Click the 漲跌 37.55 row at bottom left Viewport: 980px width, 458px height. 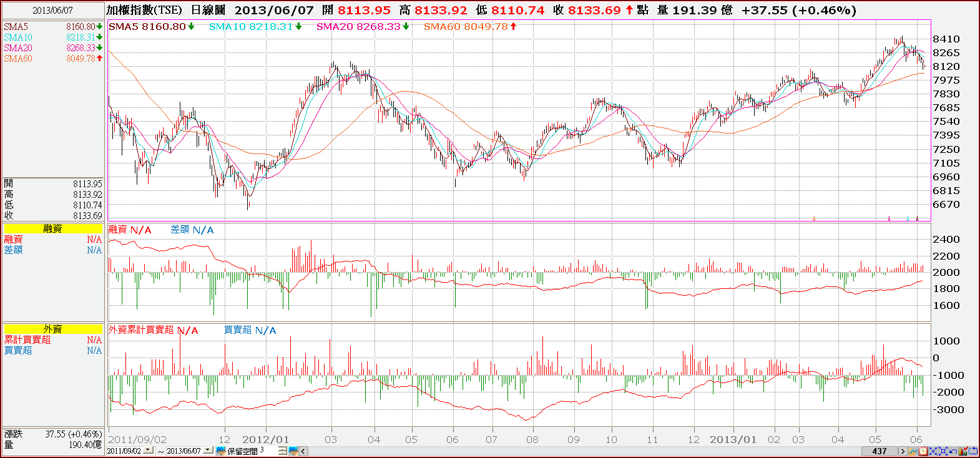(x=53, y=434)
